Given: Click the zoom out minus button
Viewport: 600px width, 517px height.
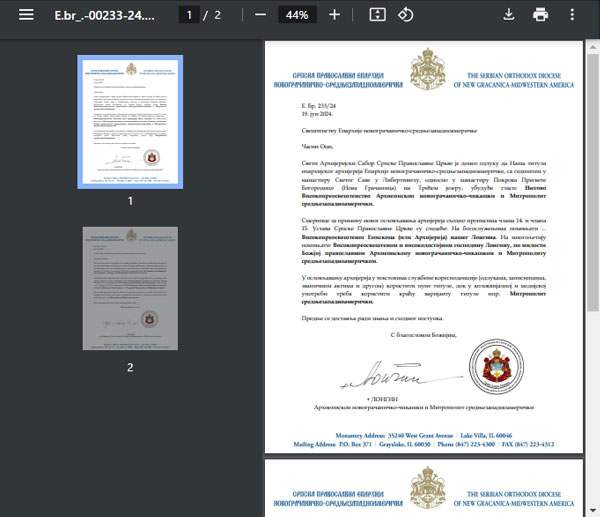Looking at the screenshot, I should point(260,15).
